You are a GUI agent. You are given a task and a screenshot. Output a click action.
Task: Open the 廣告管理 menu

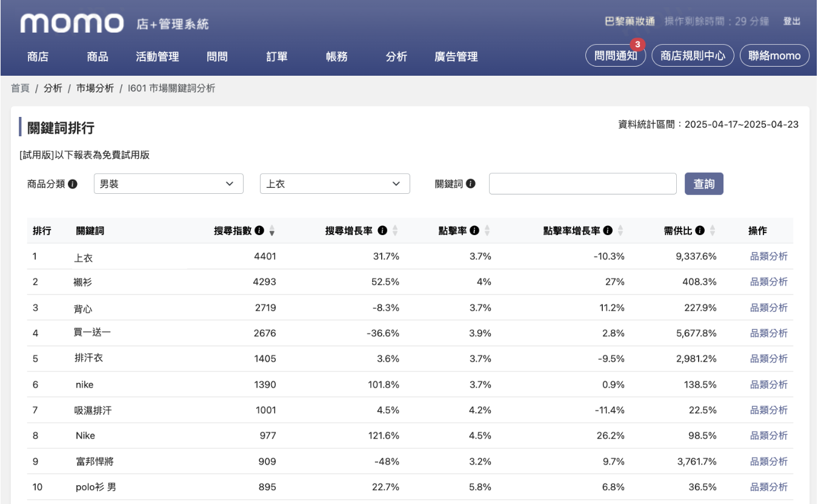tap(456, 57)
